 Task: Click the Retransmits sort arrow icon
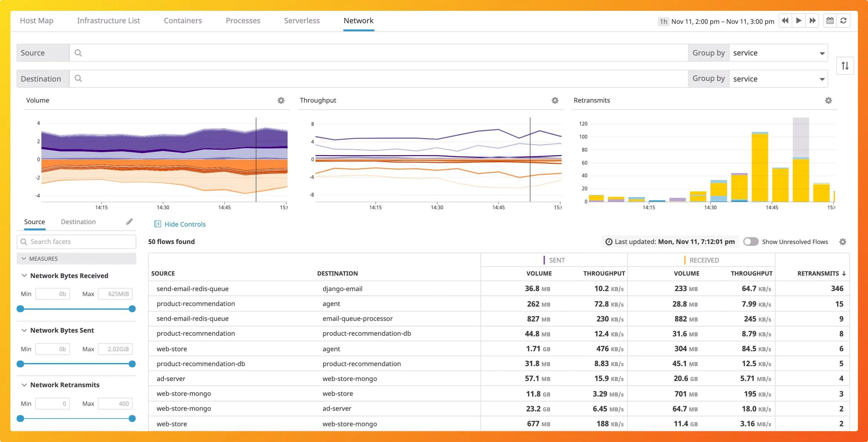(844, 274)
